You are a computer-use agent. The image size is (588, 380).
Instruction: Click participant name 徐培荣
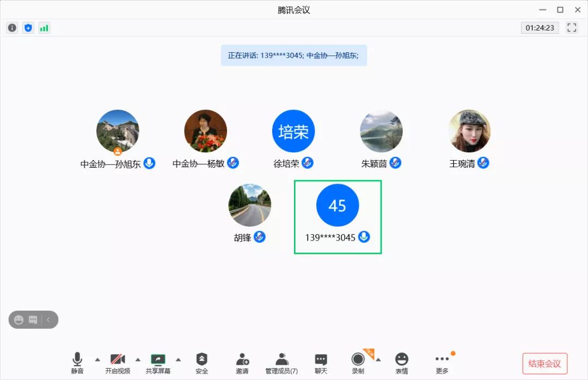[x=286, y=163]
